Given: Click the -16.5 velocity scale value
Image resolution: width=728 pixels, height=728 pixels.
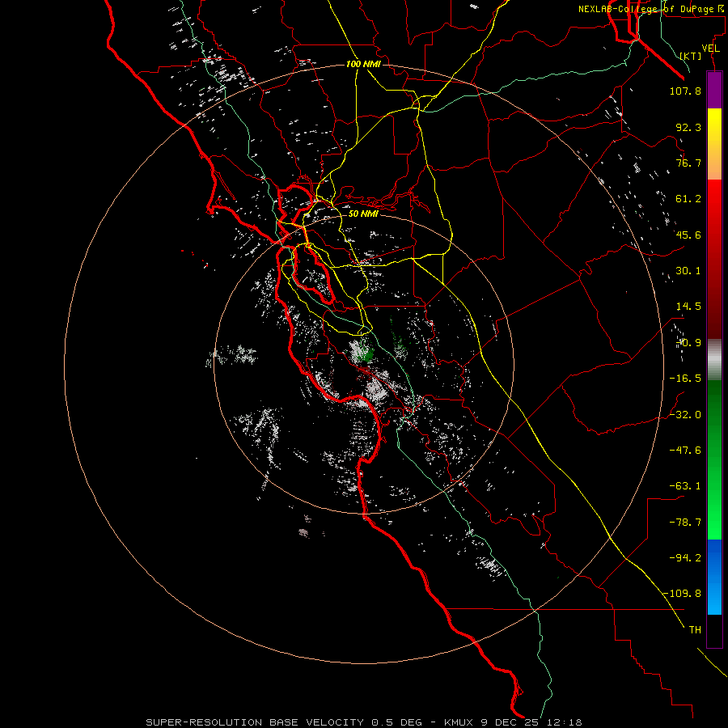Looking at the screenshot, I should click(685, 379).
